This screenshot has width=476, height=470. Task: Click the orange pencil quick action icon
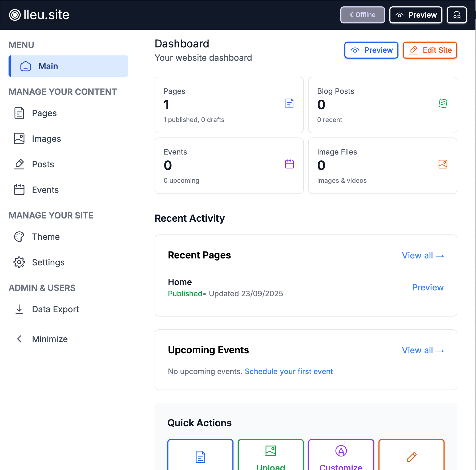pos(411,457)
